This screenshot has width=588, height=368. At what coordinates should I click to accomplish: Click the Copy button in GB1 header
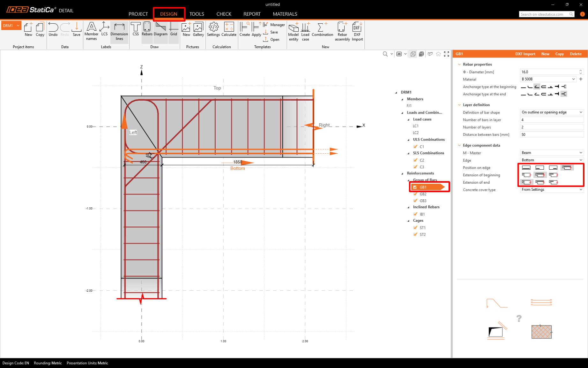pyautogui.click(x=559, y=54)
